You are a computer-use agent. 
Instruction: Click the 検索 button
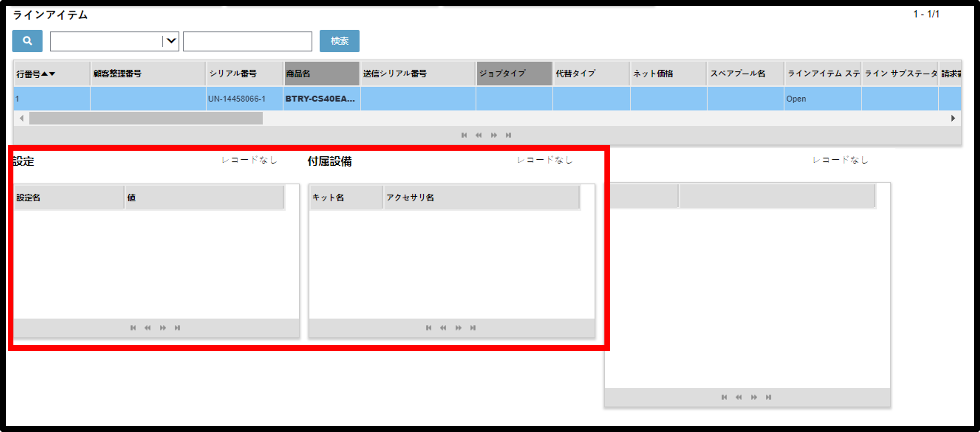point(339,41)
